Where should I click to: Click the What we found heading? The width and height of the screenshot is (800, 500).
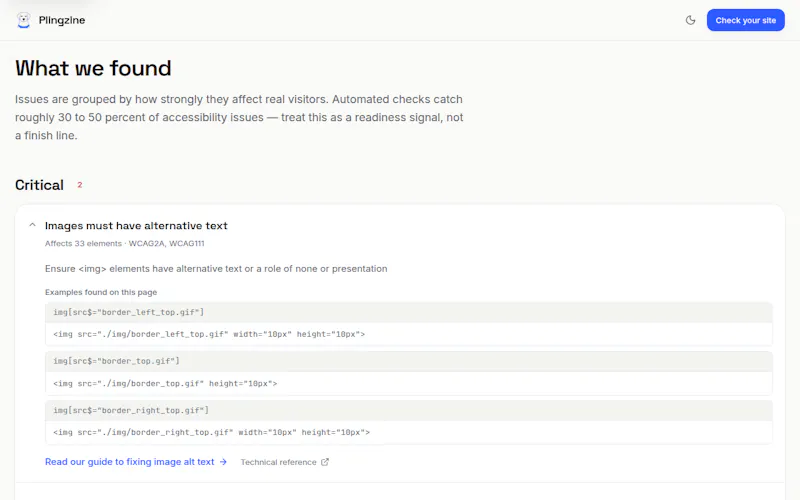[x=93, y=68]
